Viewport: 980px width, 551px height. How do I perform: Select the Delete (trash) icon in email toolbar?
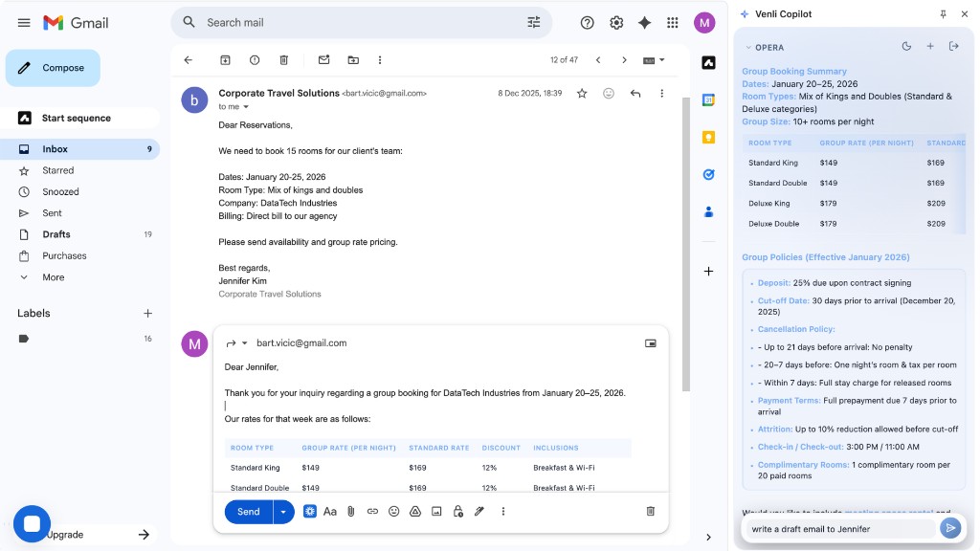tap(283, 59)
